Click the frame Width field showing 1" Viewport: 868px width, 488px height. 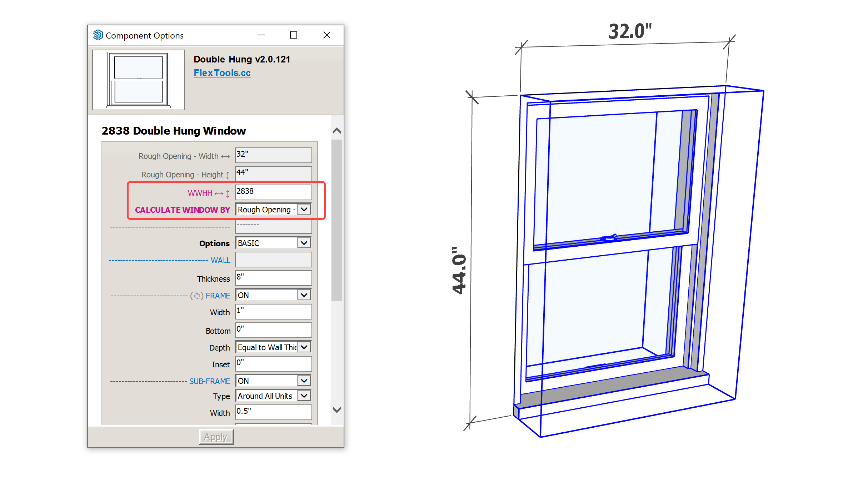click(273, 311)
